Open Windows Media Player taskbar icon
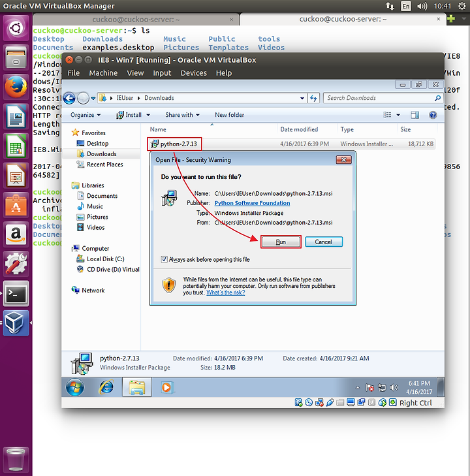Screen dimensions: 470x476 pyautogui.click(x=166, y=387)
